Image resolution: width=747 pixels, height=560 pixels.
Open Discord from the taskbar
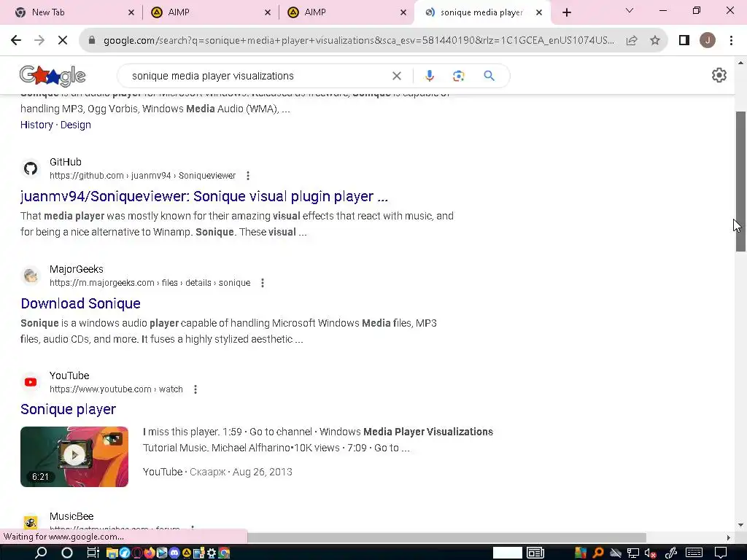[x=174, y=553]
